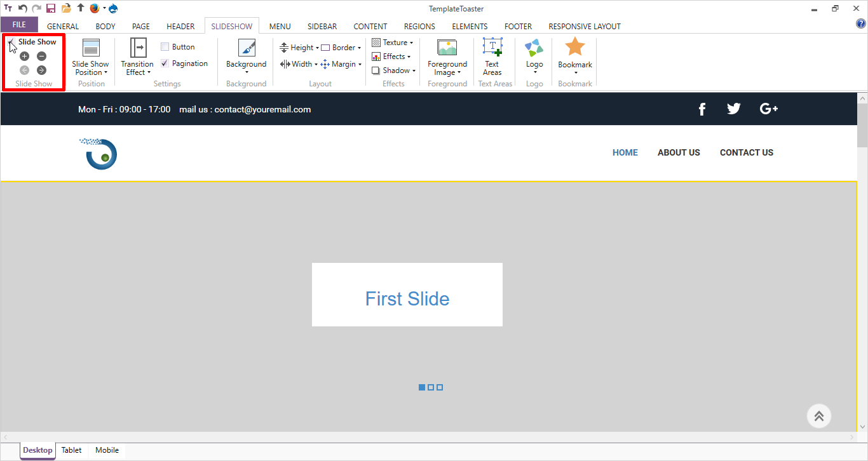868x461 pixels.
Task: Switch to the HEADER ribbon tab
Action: click(180, 26)
